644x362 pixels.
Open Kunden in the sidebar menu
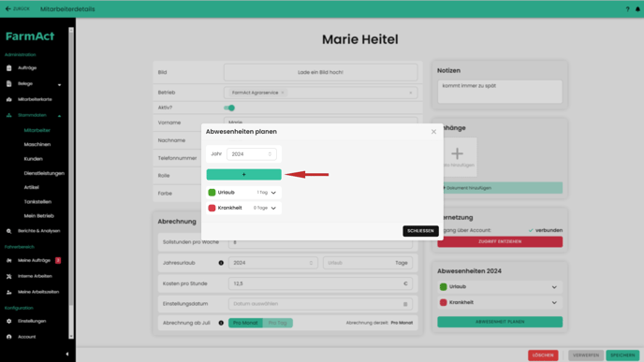click(x=34, y=159)
